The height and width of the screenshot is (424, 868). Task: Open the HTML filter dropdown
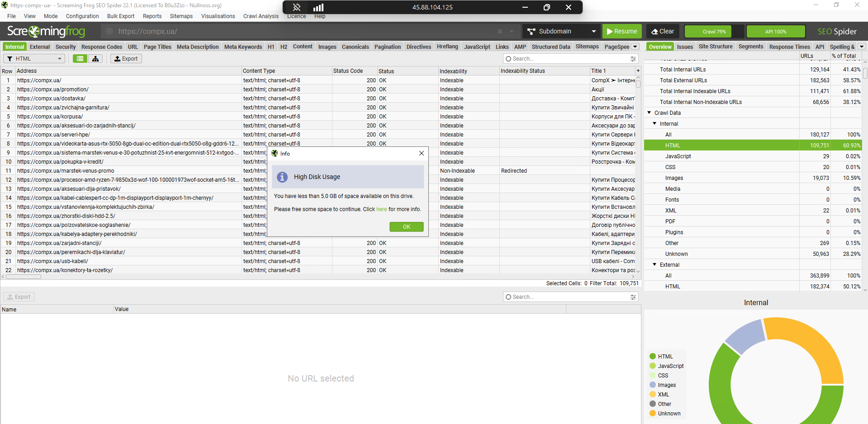[34, 59]
